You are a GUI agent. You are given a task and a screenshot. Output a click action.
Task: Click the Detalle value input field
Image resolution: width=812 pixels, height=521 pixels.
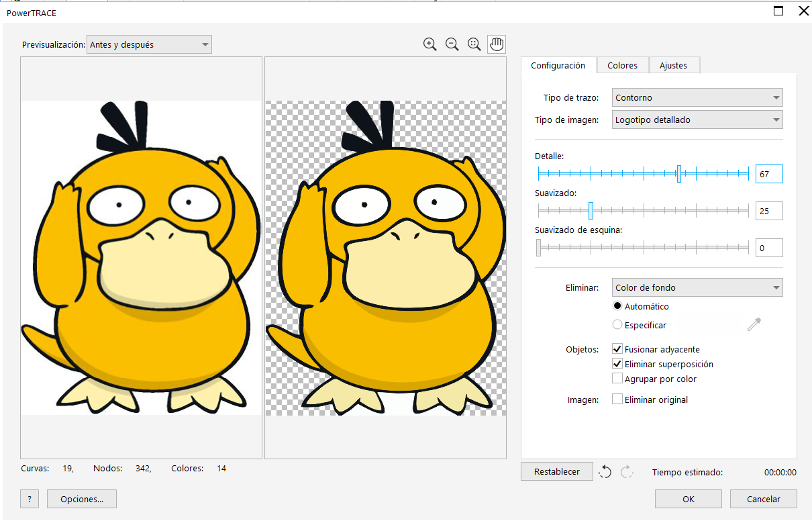(768, 175)
